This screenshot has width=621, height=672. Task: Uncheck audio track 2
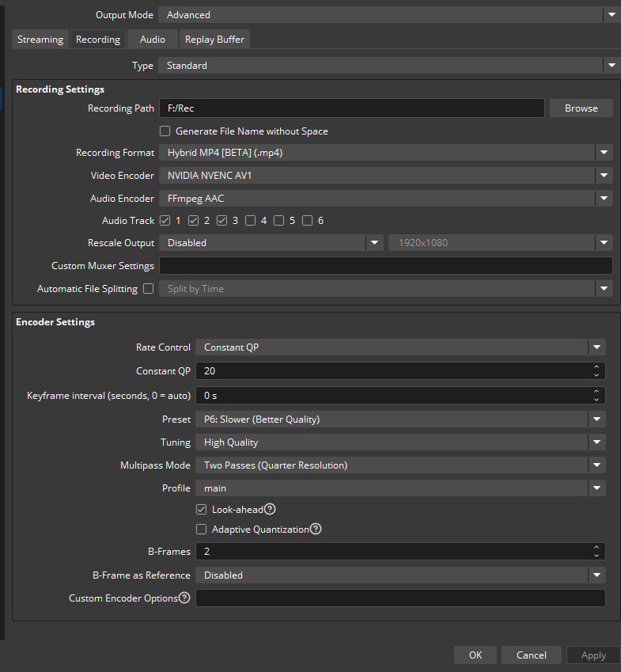point(193,221)
